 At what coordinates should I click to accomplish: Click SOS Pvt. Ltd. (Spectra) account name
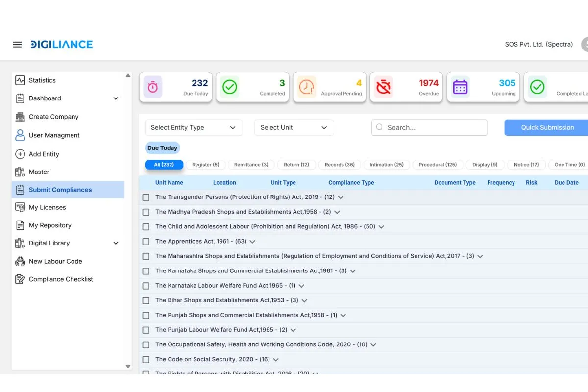coord(539,44)
